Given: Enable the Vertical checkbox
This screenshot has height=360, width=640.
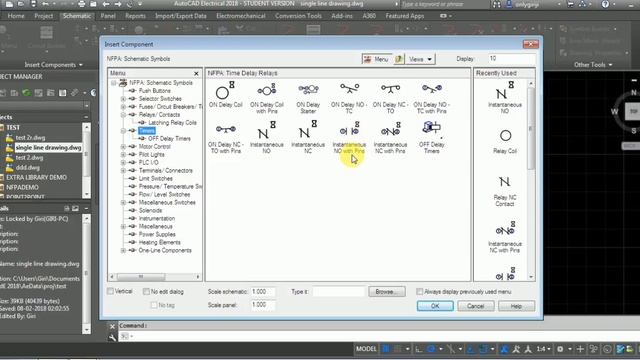Looking at the screenshot, I should click(x=110, y=291).
